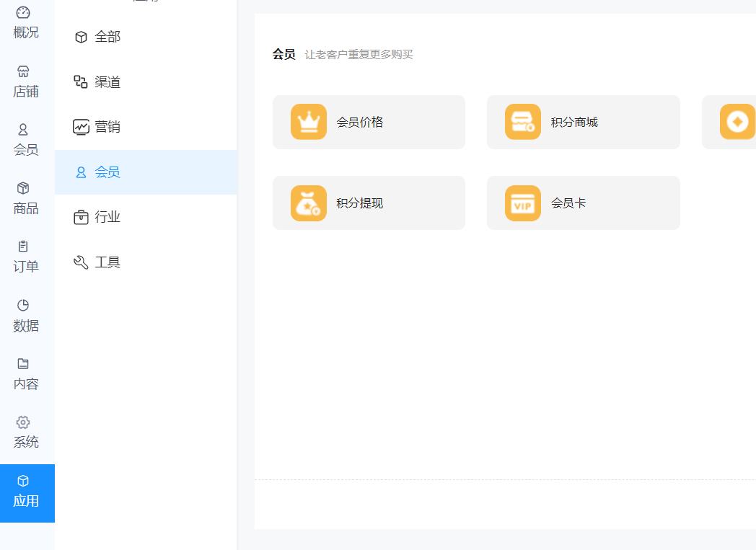Open 系统 settings gear in sidebar

coord(26,433)
